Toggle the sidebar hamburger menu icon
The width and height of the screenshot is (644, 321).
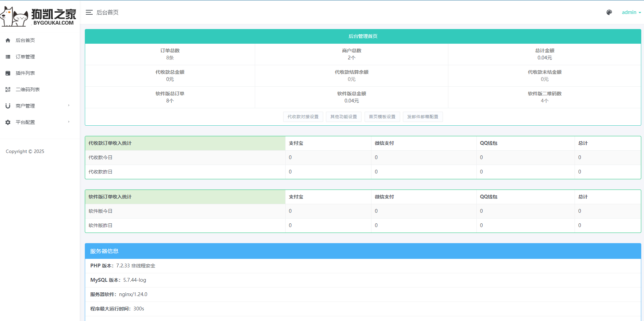[89, 12]
